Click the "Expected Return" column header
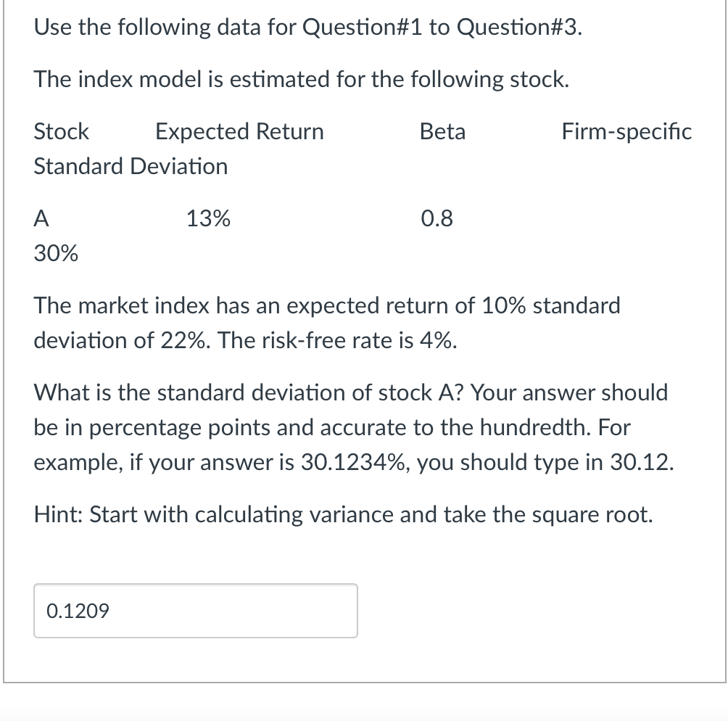The height and width of the screenshot is (721, 728). [239, 131]
